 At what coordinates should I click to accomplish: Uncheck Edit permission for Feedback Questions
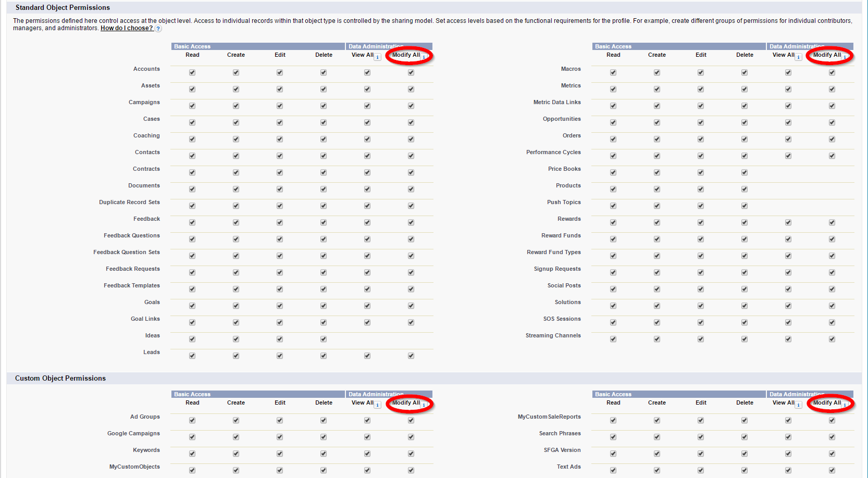[x=280, y=239]
